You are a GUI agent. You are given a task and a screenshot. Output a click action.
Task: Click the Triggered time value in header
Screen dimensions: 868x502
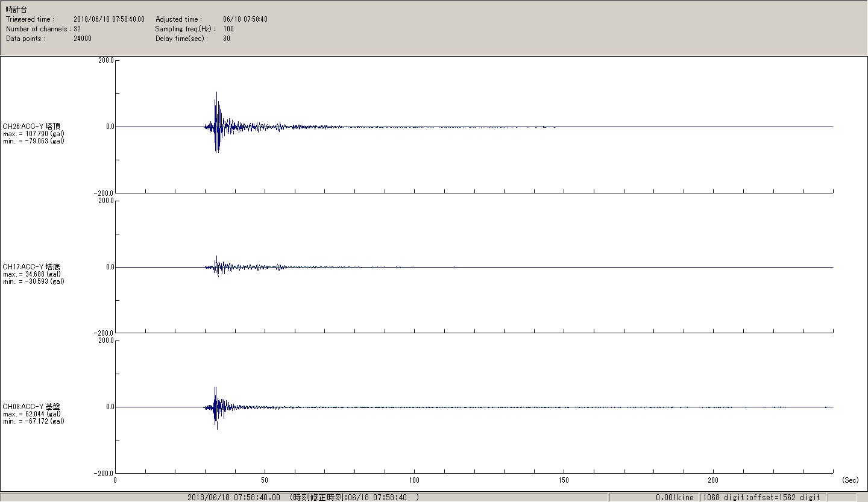pos(108,19)
